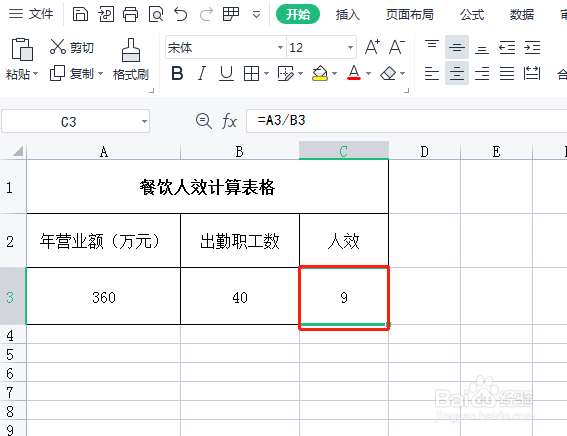
Task: Decrease indent icon
Action: (x=507, y=47)
